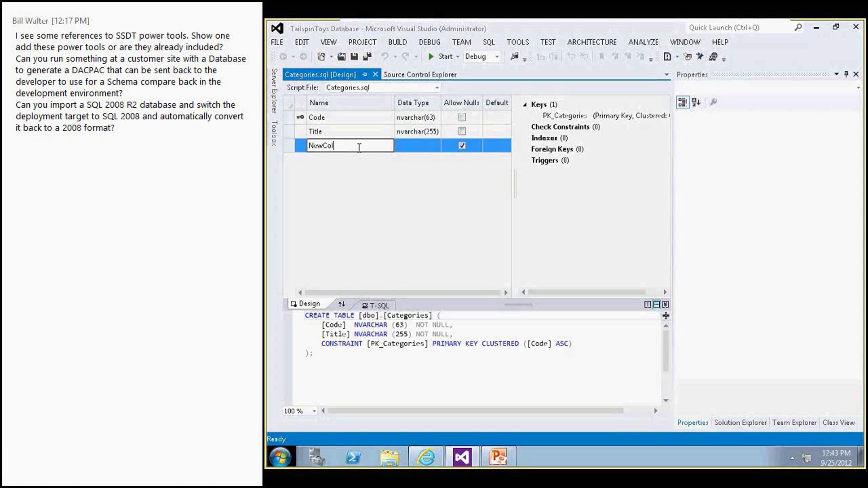Open the Script File dropdown
Screen dimensions: 868x488
point(437,88)
